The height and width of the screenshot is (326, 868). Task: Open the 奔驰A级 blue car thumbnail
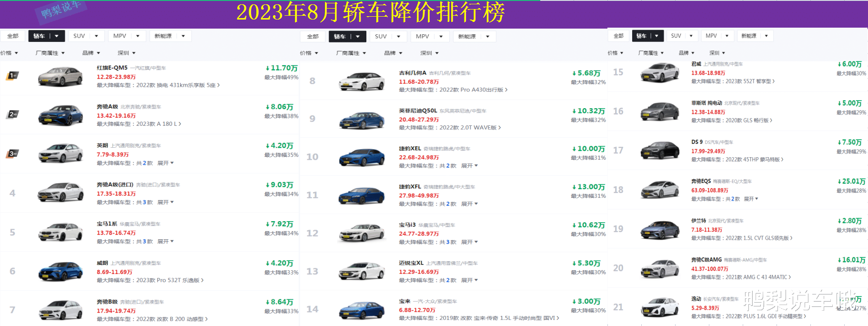tap(61, 115)
